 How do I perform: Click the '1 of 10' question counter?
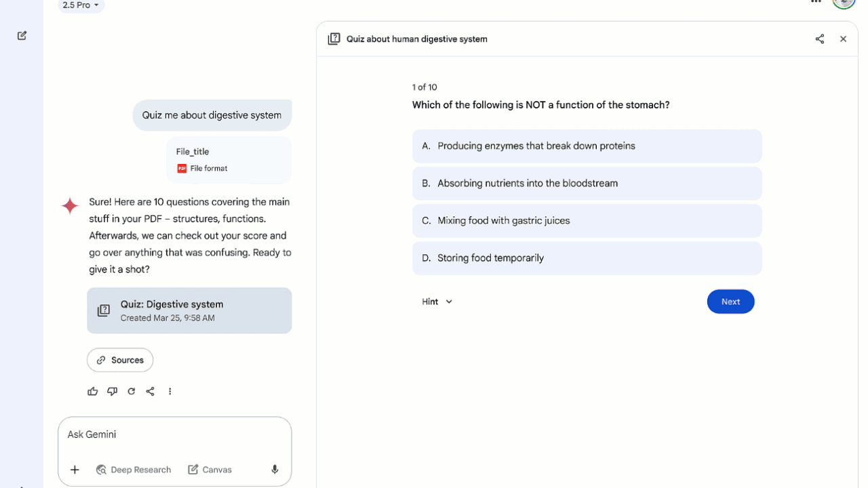point(425,87)
